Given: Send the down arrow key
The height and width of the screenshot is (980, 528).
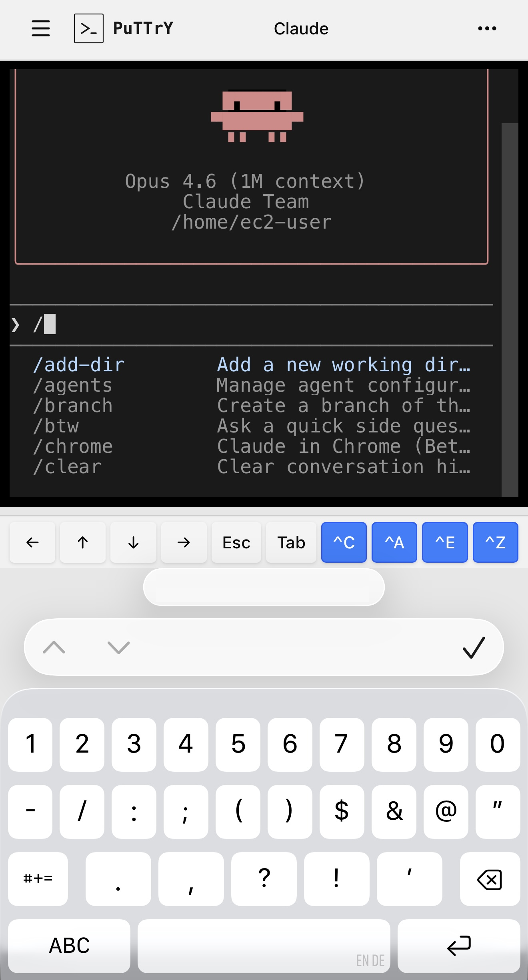Looking at the screenshot, I should tap(133, 542).
